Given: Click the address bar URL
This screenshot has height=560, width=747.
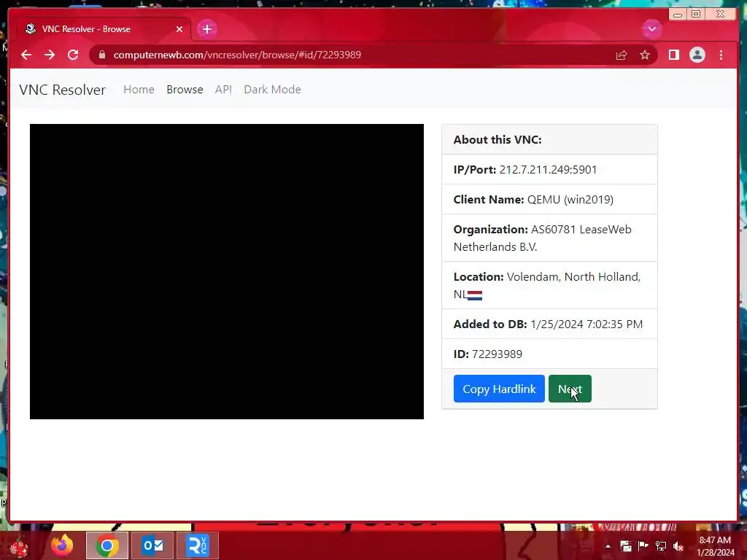Looking at the screenshot, I should click(237, 55).
